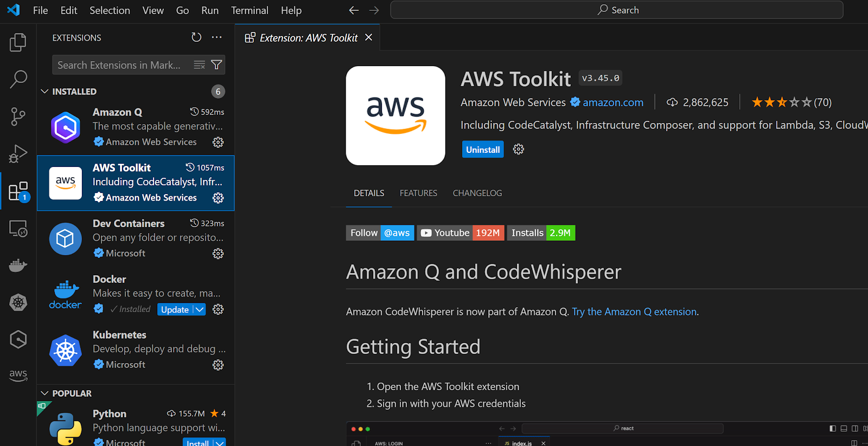
Task: Manage Kubernetes extension gear
Action: [218, 365]
